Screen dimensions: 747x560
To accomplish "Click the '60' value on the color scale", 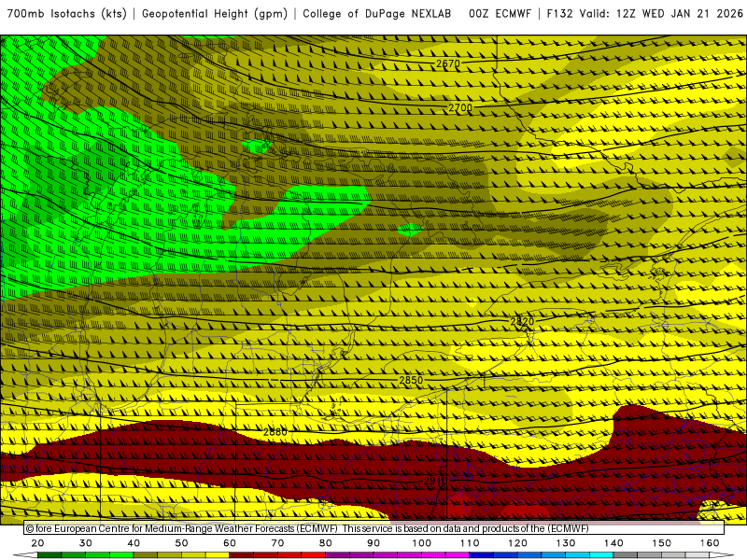I will coord(230,543).
